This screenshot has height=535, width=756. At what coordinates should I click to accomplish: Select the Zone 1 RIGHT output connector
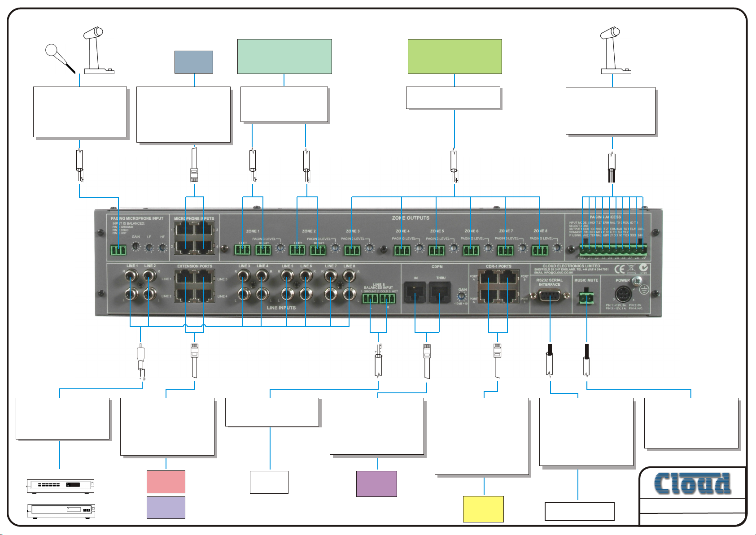point(263,249)
